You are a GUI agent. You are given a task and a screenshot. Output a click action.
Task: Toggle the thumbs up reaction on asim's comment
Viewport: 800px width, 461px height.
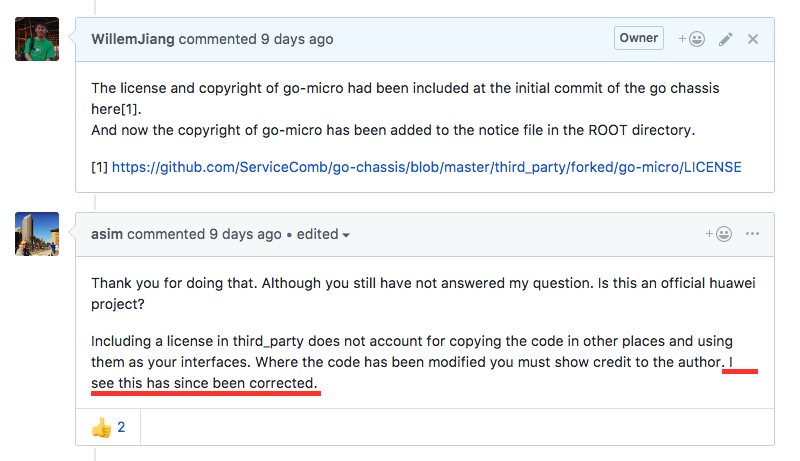click(x=108, y=427)
